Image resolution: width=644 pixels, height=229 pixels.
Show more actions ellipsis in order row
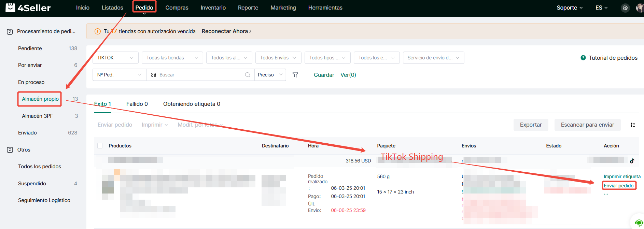click(606, 194)
